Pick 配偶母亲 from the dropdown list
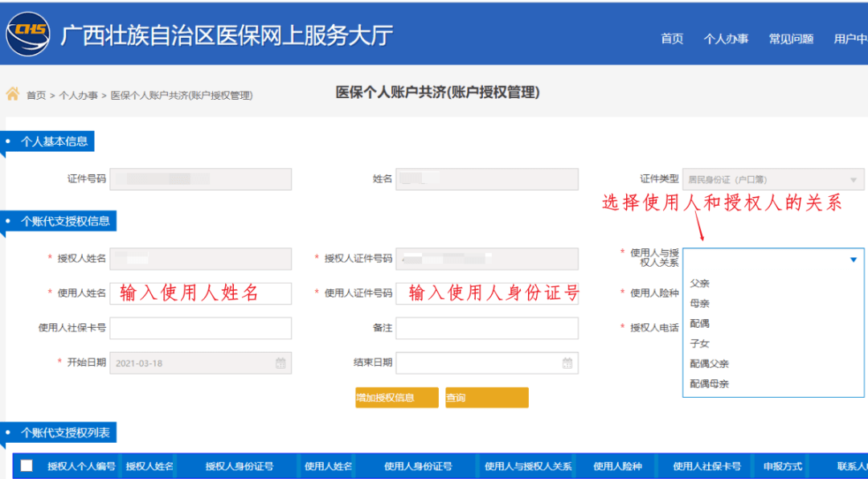This screenshot has height=479, width=868. pyautogui.click(x=710, y=384)
